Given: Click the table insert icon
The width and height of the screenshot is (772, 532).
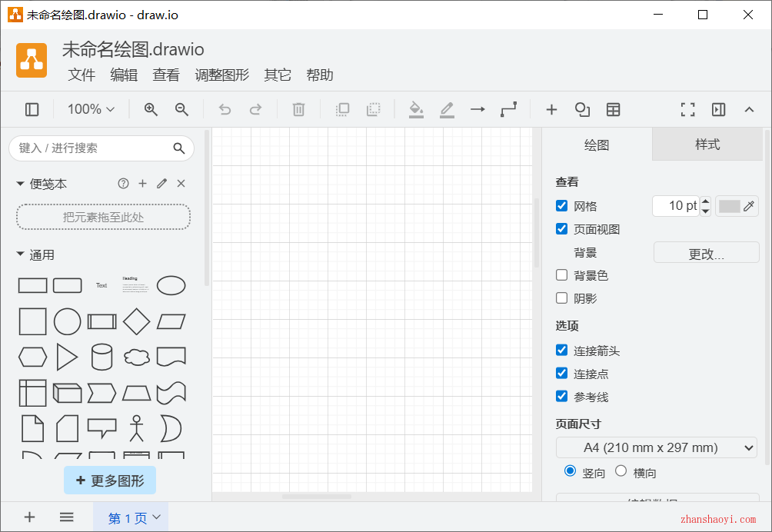Looking at the screenshot, I should [x=613, y=110].
